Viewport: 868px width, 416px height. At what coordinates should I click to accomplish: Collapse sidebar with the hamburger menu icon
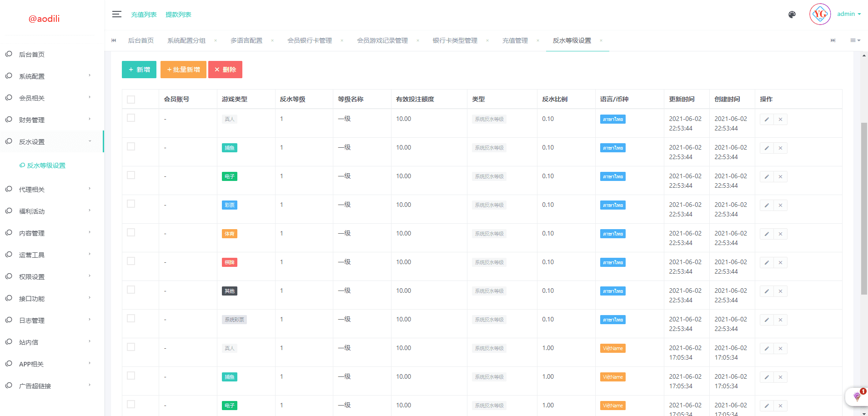[x=117, y=14]
